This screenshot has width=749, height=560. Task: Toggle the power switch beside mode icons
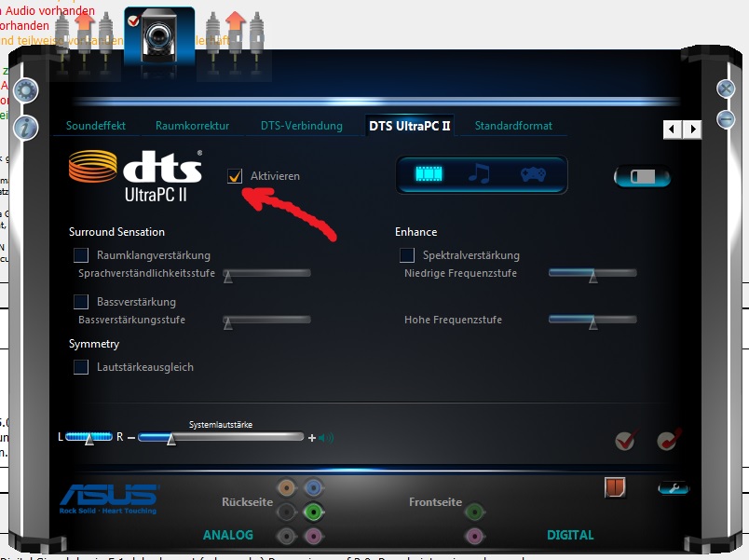click(642, 176)
